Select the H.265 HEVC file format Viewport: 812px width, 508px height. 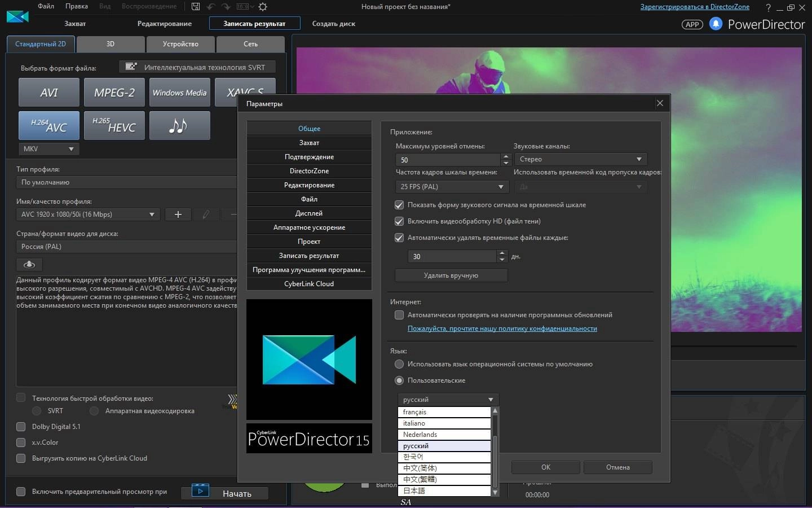[x=114, y=125]
